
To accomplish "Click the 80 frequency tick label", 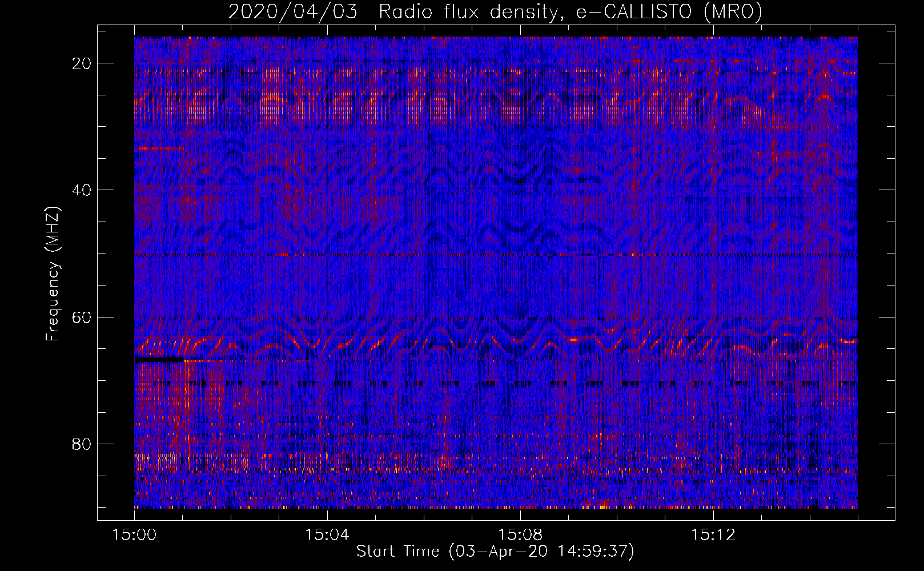I will click(x=82, y=444).
